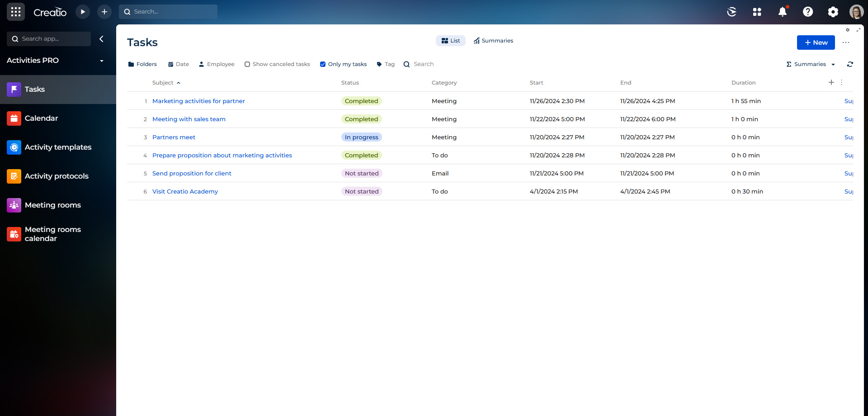Open the Summaries dropdown on the right
The width and height of the screenshot is (868, 416).
pos(811,64)
